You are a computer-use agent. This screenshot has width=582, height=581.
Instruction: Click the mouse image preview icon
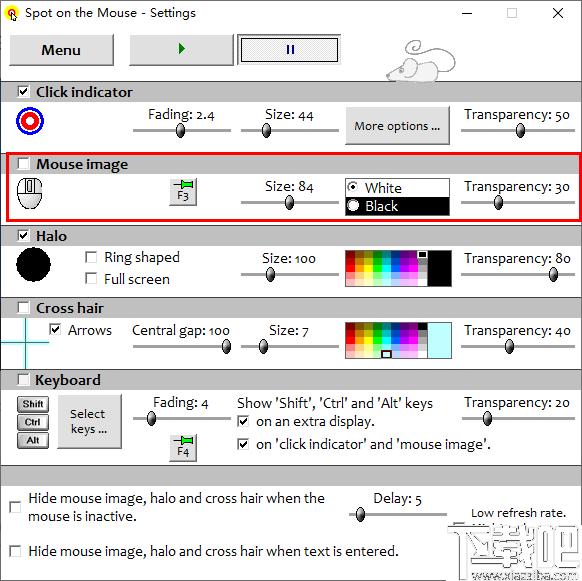[30, 193]
